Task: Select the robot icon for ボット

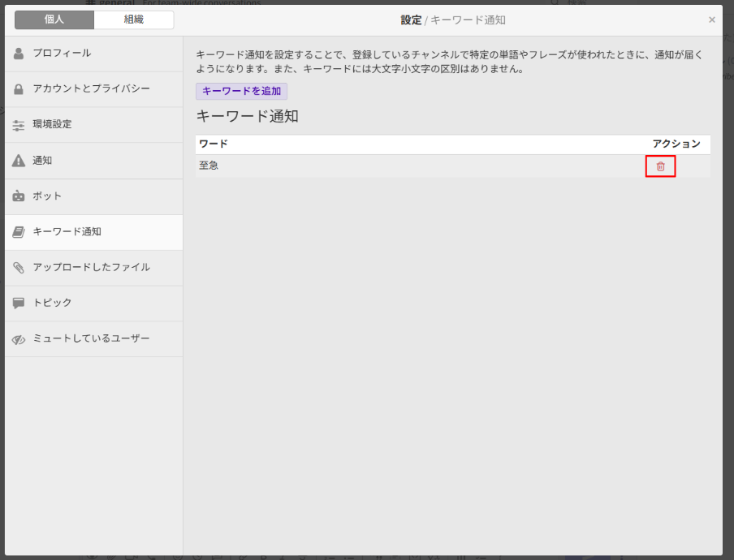Action: coord(18,196)
